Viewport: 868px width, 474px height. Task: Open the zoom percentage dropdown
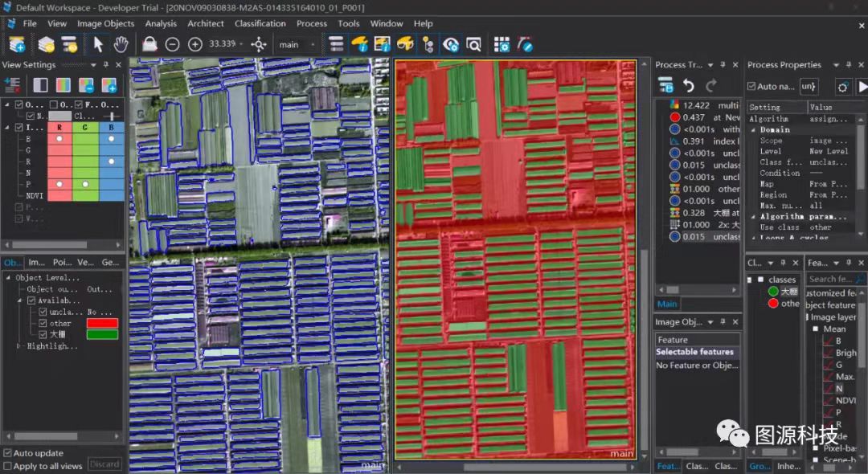coord(242,44)
